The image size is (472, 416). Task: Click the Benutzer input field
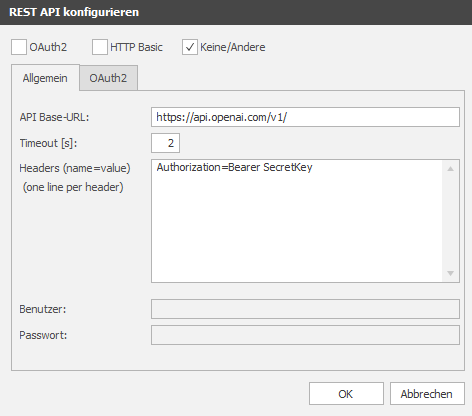[305, 309]
